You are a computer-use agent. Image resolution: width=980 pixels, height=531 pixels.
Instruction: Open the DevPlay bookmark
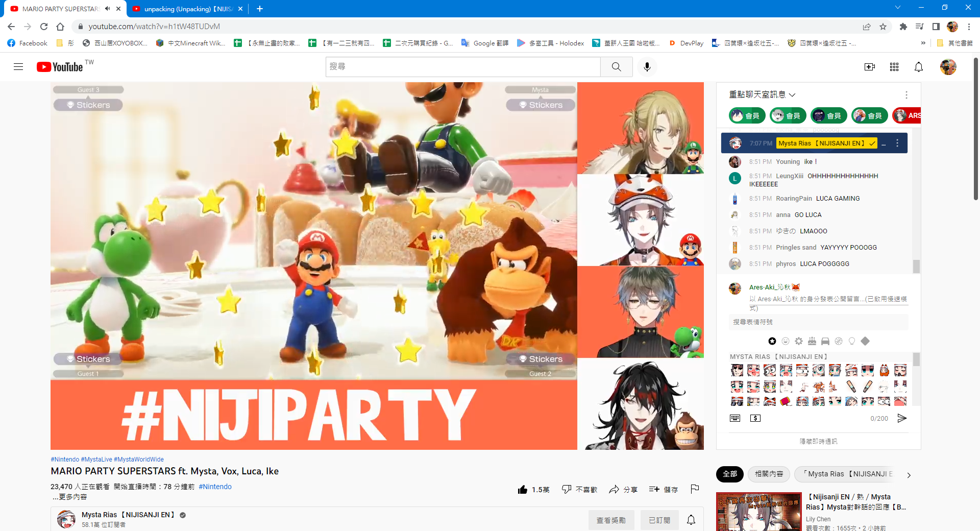coord(686,43)
